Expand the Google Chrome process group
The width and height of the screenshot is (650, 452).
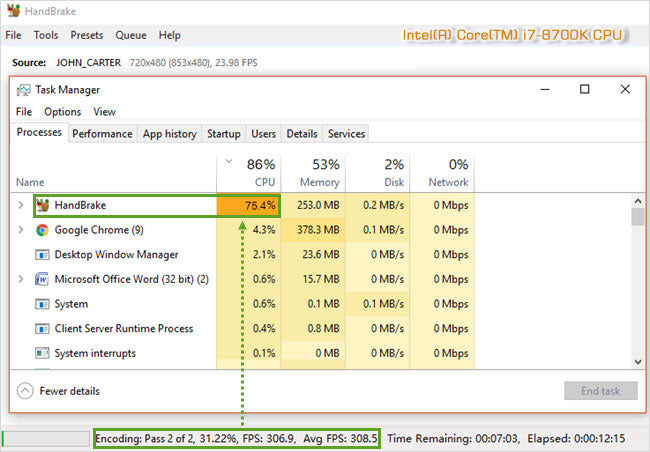pyautogui.click(x=21, y=230)
